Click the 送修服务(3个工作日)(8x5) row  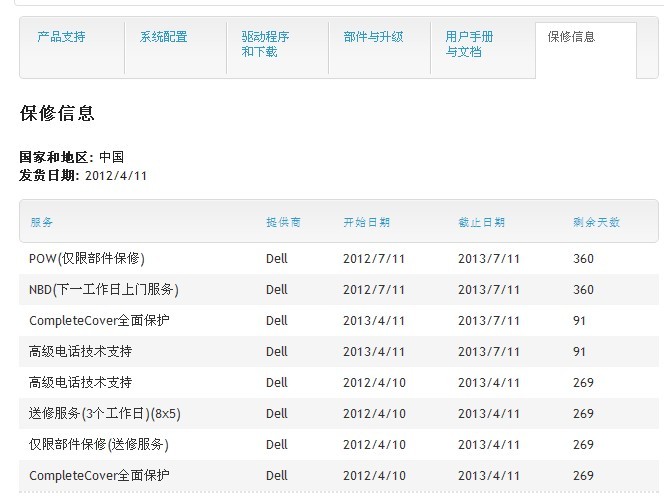(x=339, y=413)
